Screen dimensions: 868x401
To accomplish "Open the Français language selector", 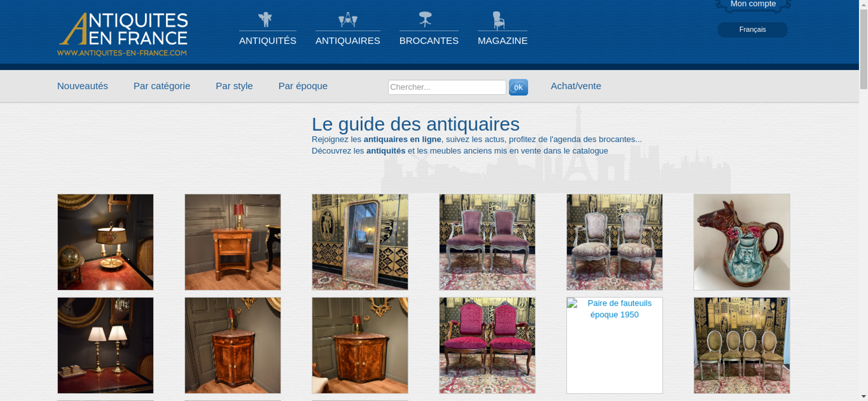I will [753, 30].
